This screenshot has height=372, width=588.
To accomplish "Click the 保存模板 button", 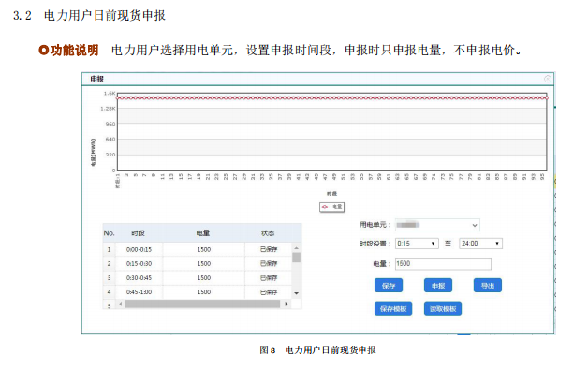I will coord(393,309).
